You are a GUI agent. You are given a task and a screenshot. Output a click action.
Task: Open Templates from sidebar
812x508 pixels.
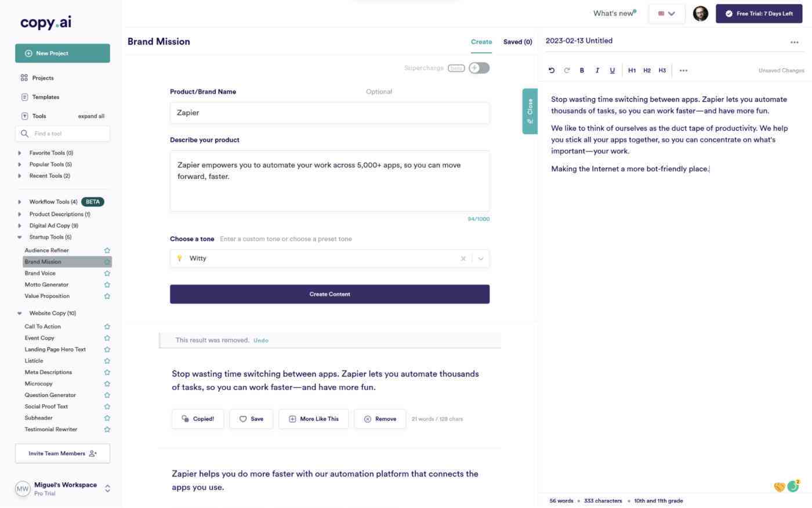click(46, 97)
